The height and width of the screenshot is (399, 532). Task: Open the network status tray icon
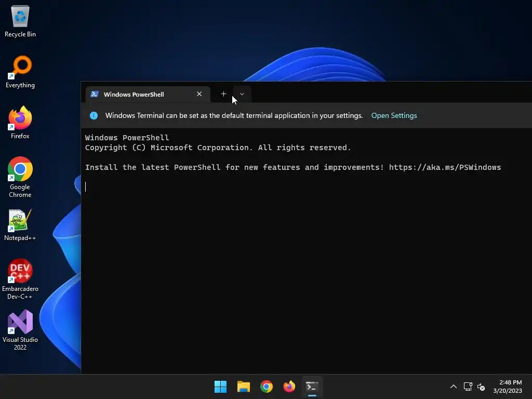click(x=468, y=387)
